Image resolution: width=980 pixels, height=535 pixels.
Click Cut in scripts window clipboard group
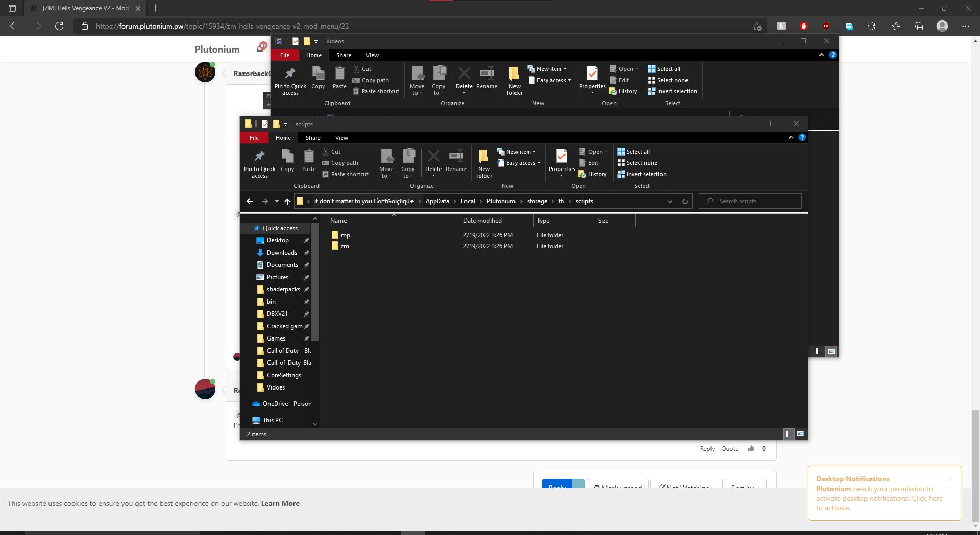(331, 152)
